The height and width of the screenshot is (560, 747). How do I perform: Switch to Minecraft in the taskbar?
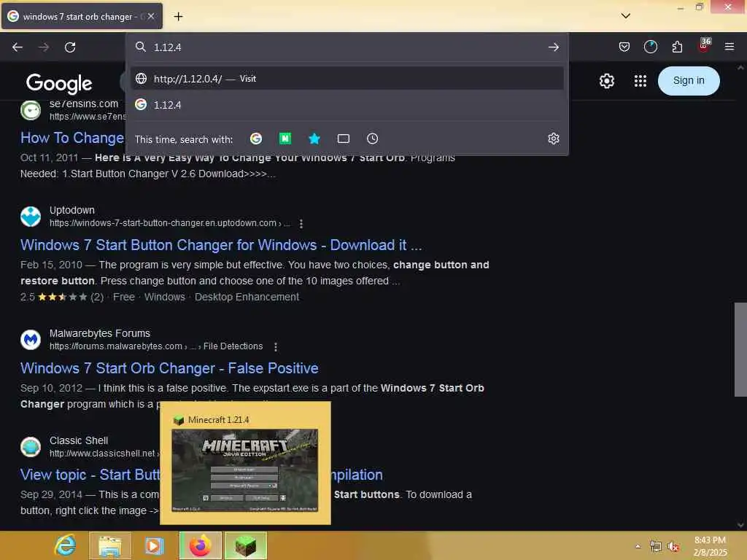(246, 545)
